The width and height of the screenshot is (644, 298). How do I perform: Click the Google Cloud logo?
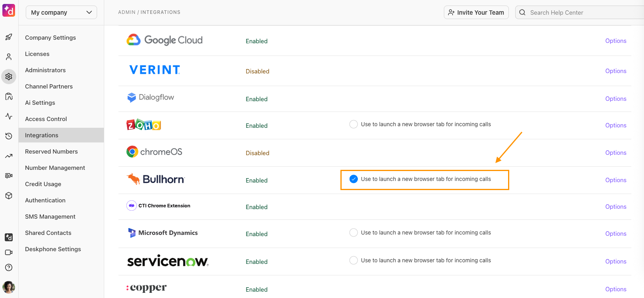(164, 40)
